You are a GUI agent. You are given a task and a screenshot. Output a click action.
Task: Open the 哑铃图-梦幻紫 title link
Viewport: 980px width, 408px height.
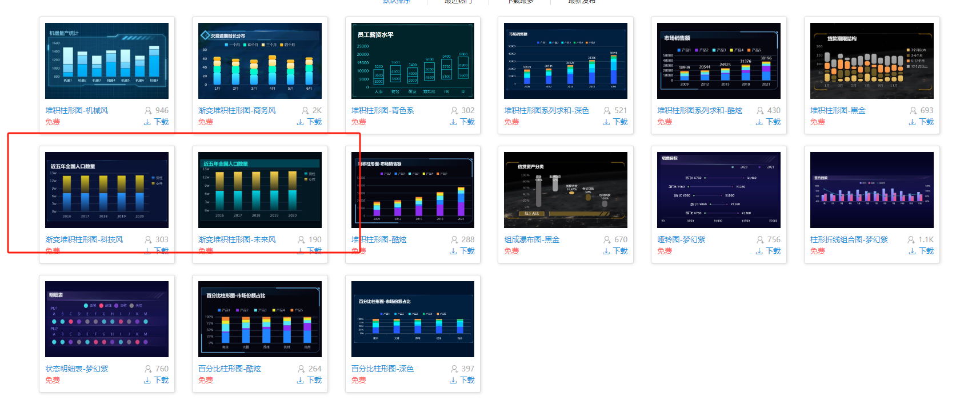(681, 239)
